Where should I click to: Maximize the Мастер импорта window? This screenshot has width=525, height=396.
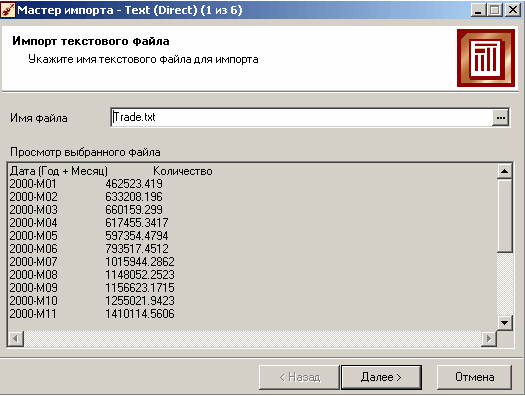[495, 10]
